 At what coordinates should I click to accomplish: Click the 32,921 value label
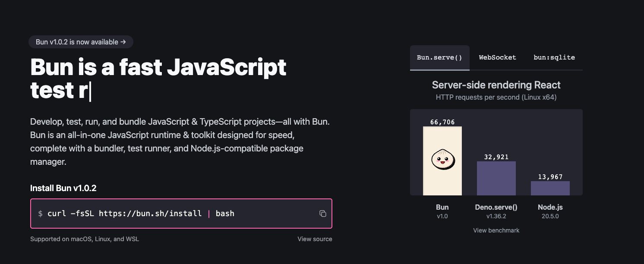(x=496, y=157)
